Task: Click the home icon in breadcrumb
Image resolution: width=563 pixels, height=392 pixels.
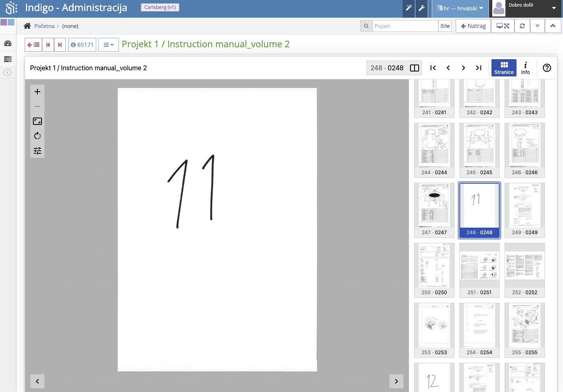Action: coord(27,26)
